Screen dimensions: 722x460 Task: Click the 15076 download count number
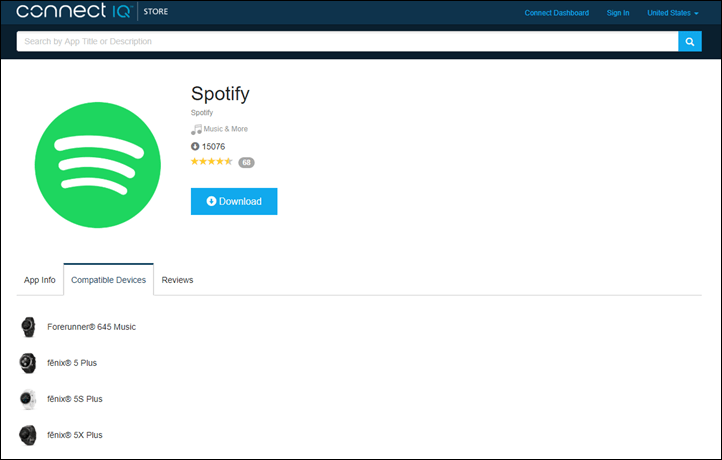214,146
